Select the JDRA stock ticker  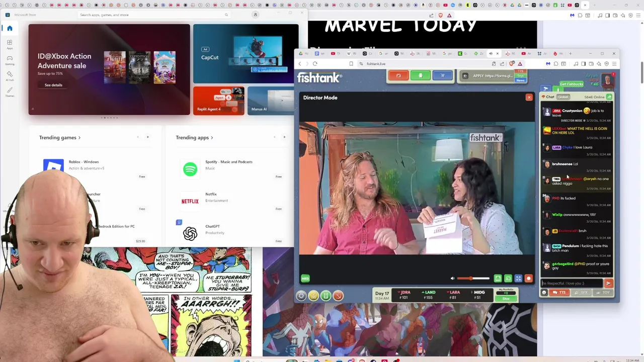click(x=405, y=295)
